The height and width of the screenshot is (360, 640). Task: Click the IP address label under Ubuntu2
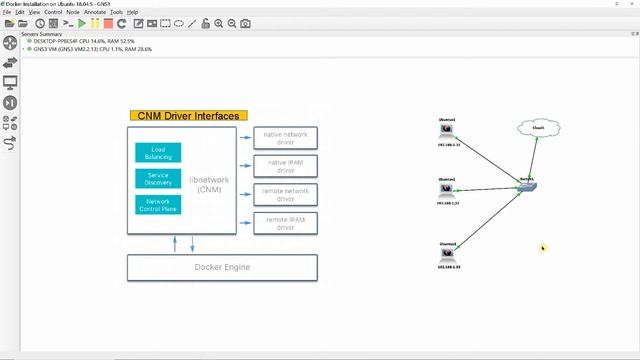pyautogui.click(x=448, y=203)
